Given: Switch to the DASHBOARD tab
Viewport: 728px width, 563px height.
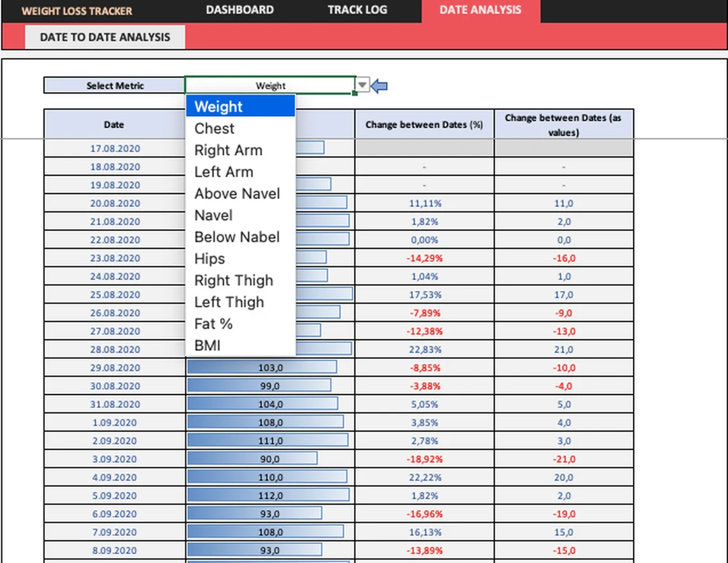Looking at the screenshot, I should click(x=239, y=10).
